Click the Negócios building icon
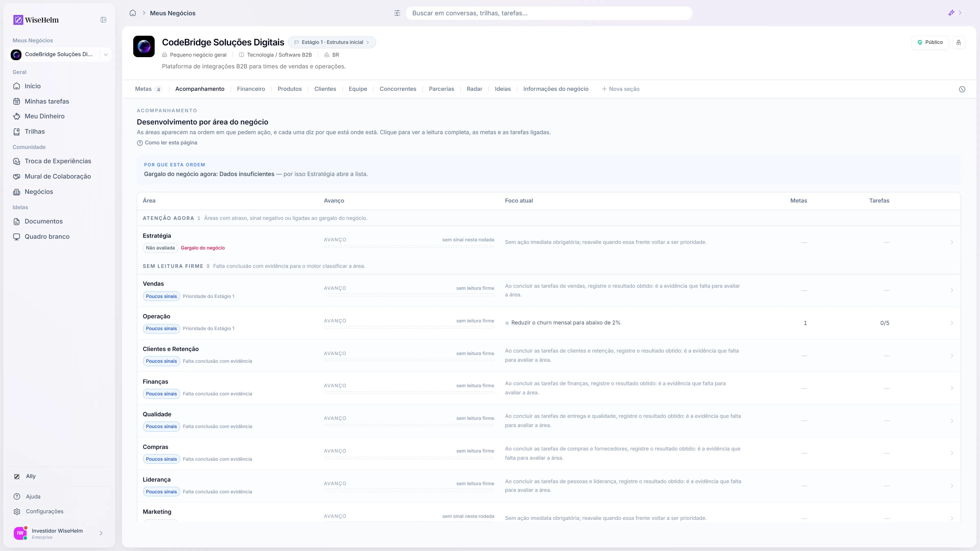 coord(16,192)
